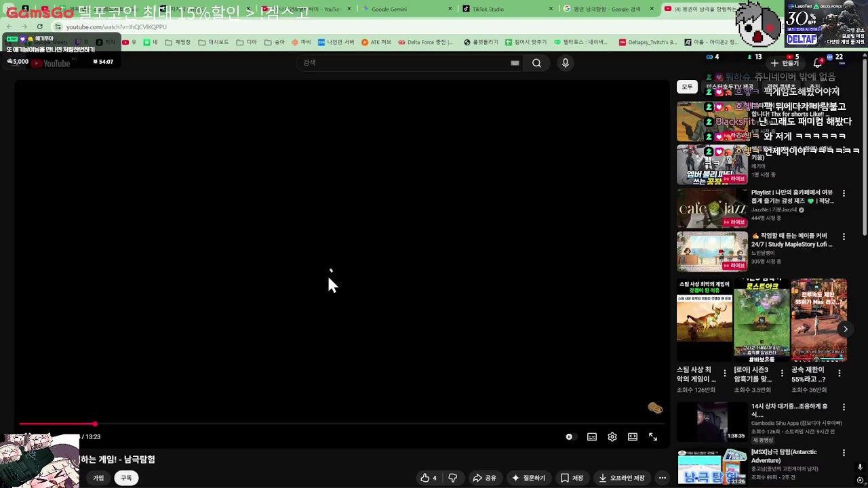868x488 pixels.
Task: Click the 질문하기 ask button
Action: point(530,478)
